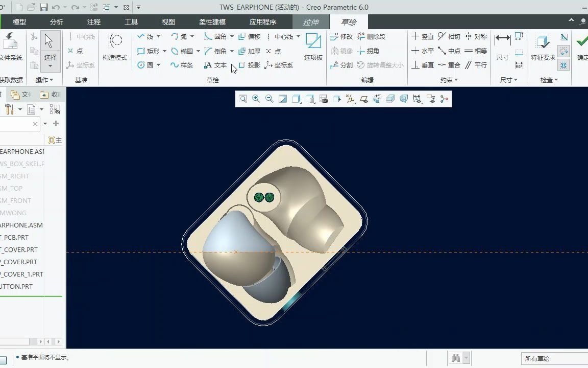Apply the 重合 (Coincident) constraint
588x368 pixels.
click(x=449, y=65)
